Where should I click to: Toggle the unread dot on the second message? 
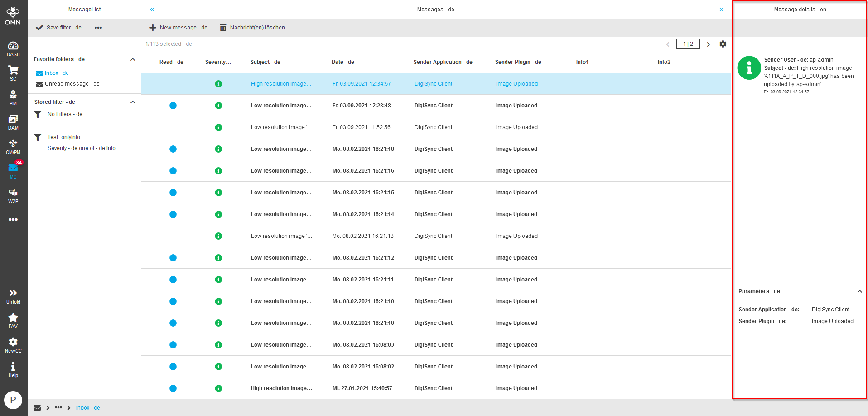pos(173,106)
